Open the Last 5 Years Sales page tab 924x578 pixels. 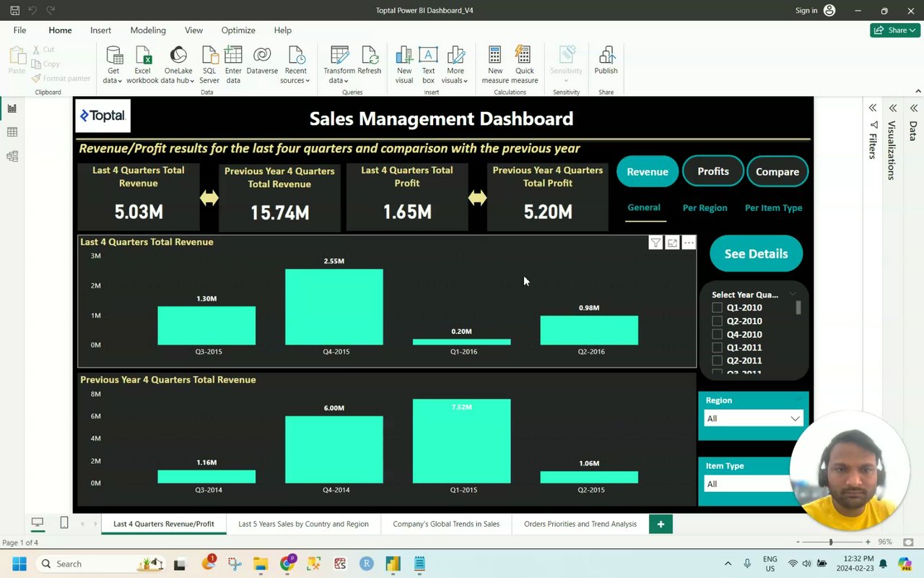(x=303, y=524)
